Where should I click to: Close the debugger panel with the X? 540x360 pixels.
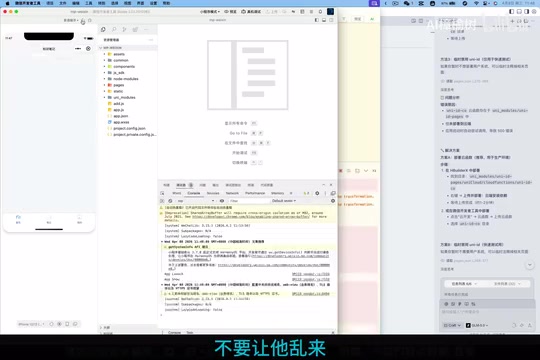(x=331, y=185)
